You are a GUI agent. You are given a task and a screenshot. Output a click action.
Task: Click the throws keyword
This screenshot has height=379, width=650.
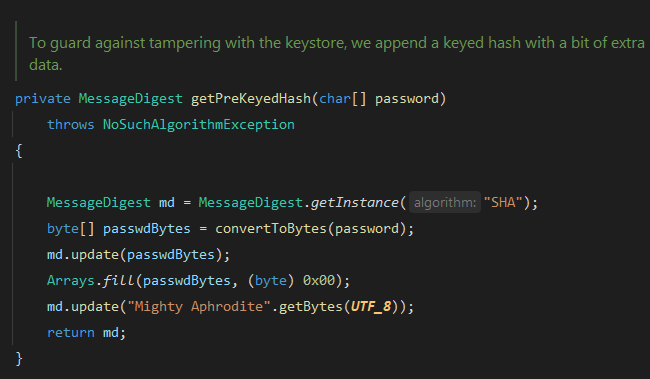[x=71, y=124]
